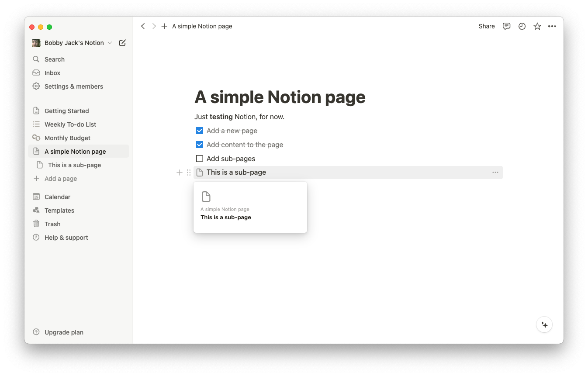Click the Search magnifier icon

pyautogui.click(x=36, y=59)
